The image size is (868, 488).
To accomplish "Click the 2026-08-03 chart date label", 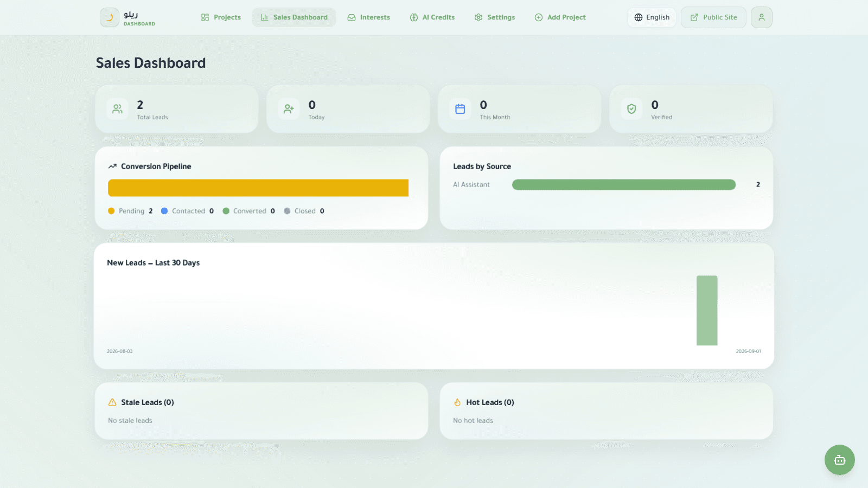I will (119, 351).
